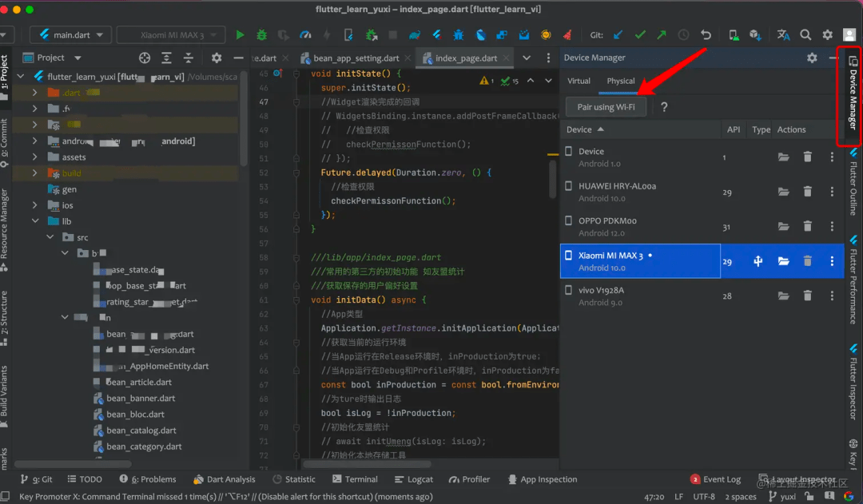Click the editor horizontal scrollbar
863x504 pixels.
pyautogui.click(x=367, y=464)
